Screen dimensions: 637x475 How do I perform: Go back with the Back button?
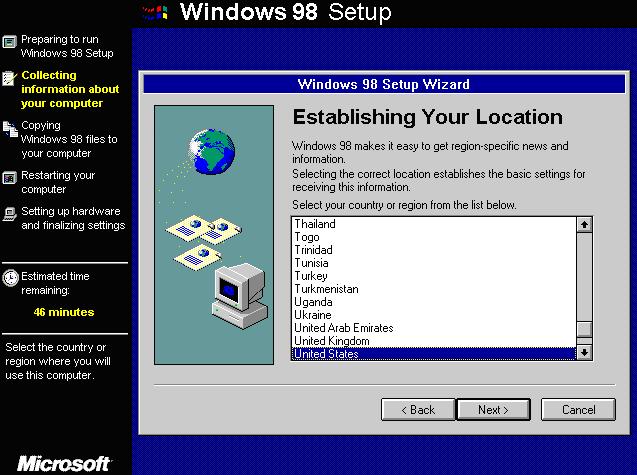point(418,410)
